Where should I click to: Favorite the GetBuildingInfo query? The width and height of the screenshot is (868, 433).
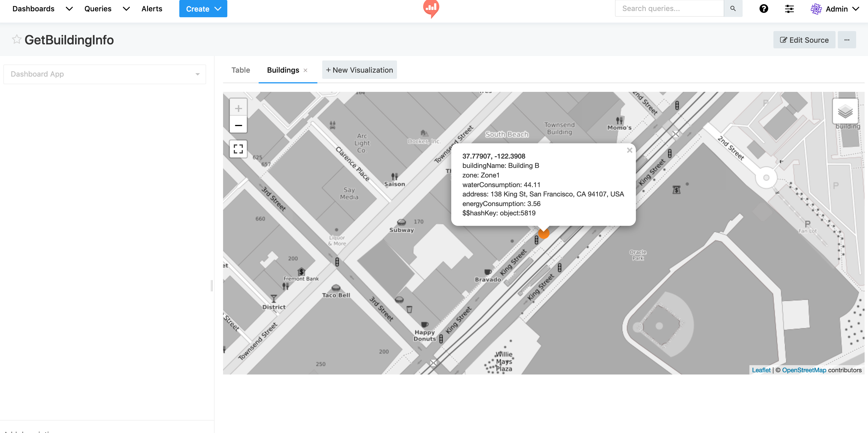point(16,39)
